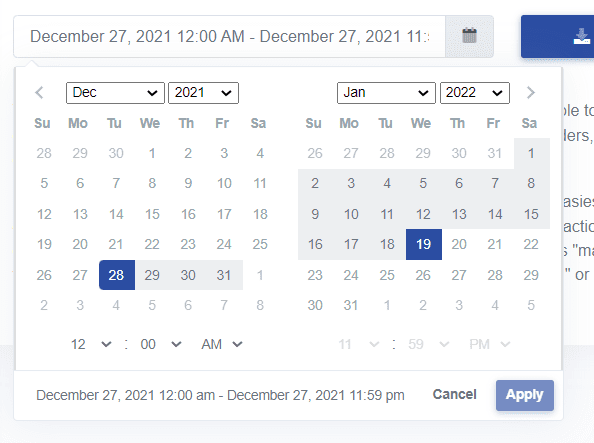The height and width of the screenshot is (443, 594).
Task: Cancel the date range selection
Action: (x=454, y=394)
